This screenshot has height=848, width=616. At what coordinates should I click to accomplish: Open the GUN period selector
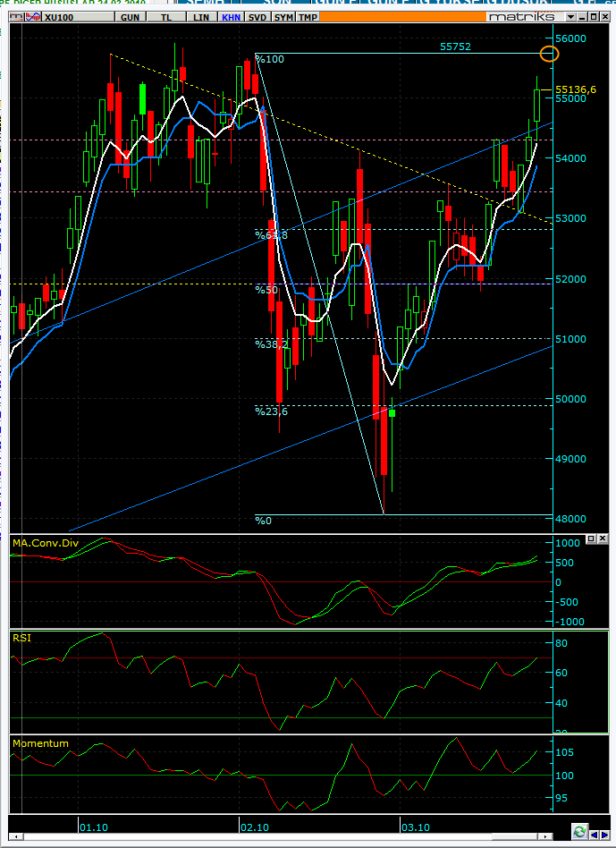coord(130,17)
